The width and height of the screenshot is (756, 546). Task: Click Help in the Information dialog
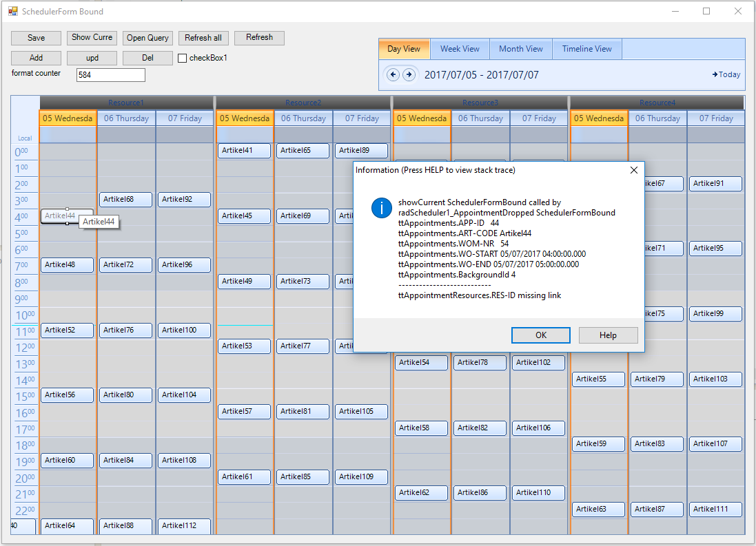[x=608, y=335]
